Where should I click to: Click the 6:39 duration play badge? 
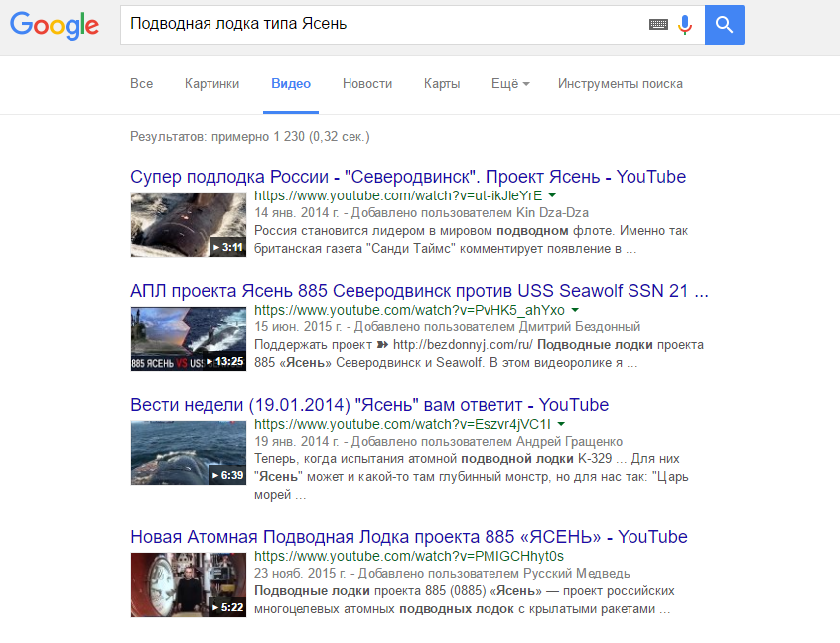(x=227, y=475)
